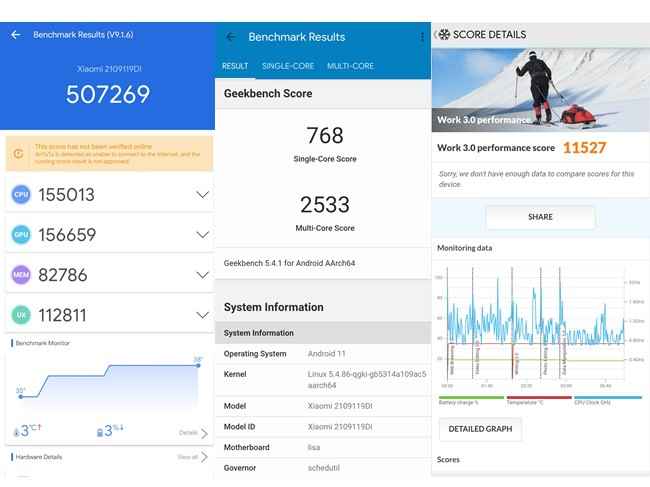Tap the Scores heading in PCMark
The height and width of the screenshot is (487, 650).
point(448,460)
